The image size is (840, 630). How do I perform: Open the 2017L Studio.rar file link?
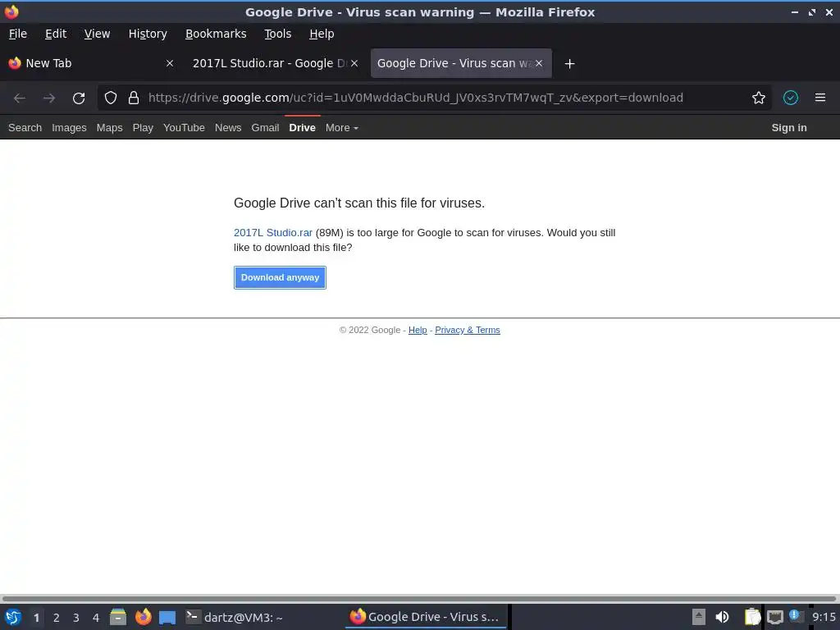point(272,232)
